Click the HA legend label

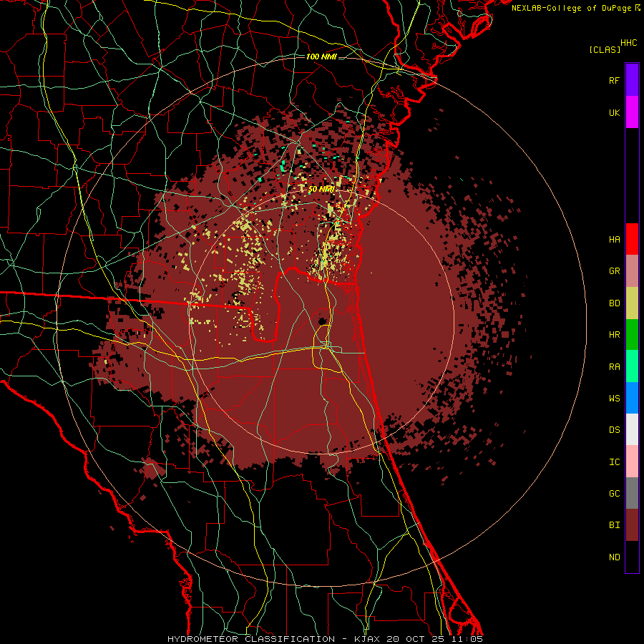pyautogui.click(x=614, y=239)
